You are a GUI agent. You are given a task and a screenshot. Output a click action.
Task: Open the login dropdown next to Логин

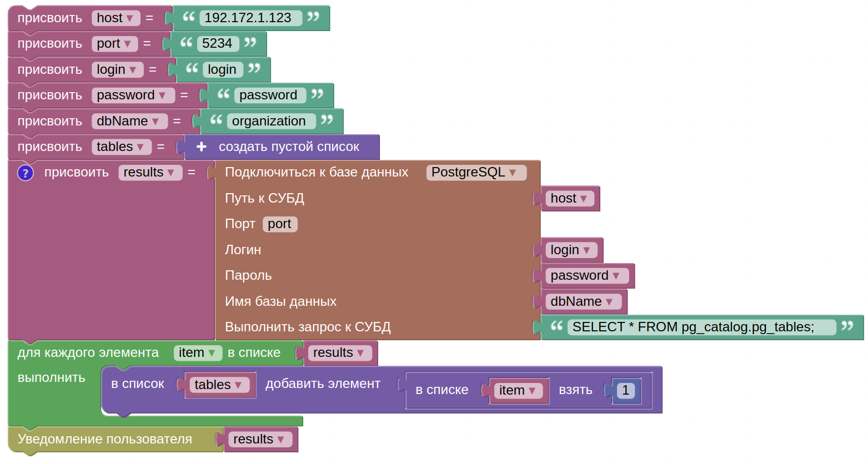pyautogui.click(x=571, y=250)
